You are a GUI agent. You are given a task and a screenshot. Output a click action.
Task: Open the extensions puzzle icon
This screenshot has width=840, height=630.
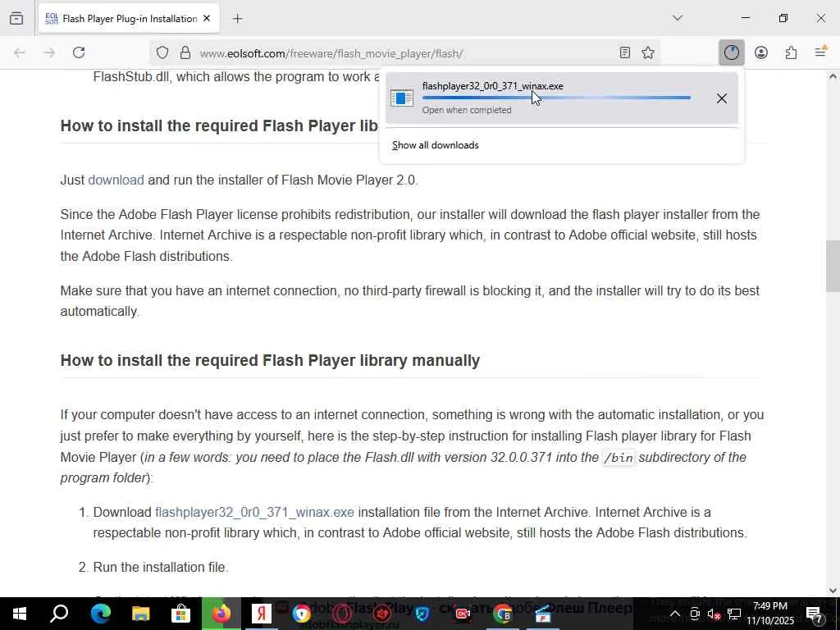[x=791, y=52]
